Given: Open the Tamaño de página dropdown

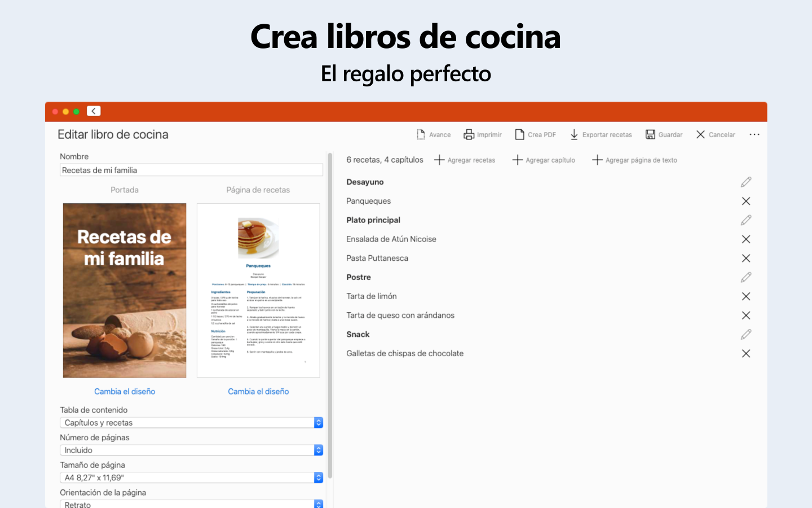Looking at the screenshot, I should [191, 478].
